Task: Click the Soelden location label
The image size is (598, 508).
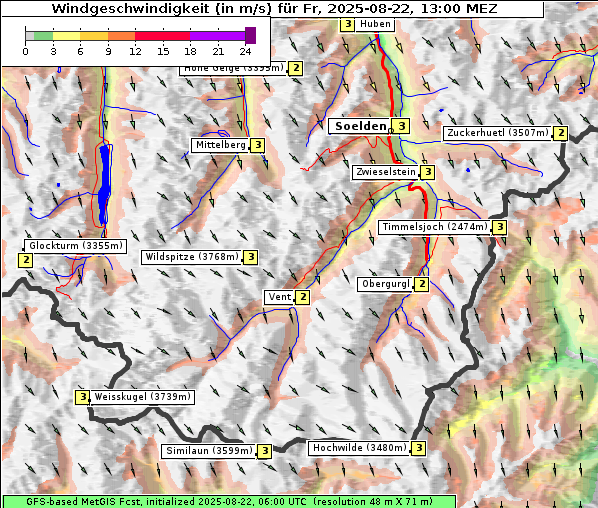Action: [x=360, y=126]
